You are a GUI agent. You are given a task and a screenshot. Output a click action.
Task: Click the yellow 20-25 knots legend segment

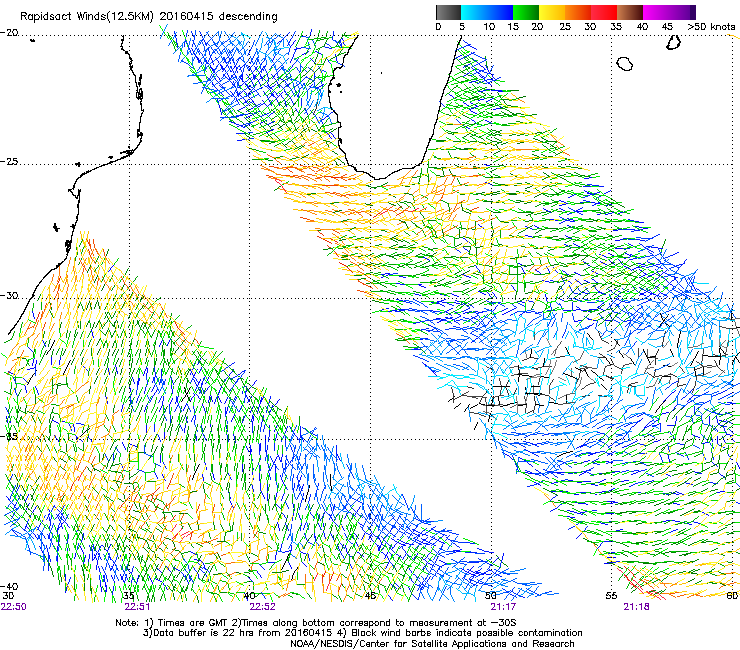(x=552, y=12)
